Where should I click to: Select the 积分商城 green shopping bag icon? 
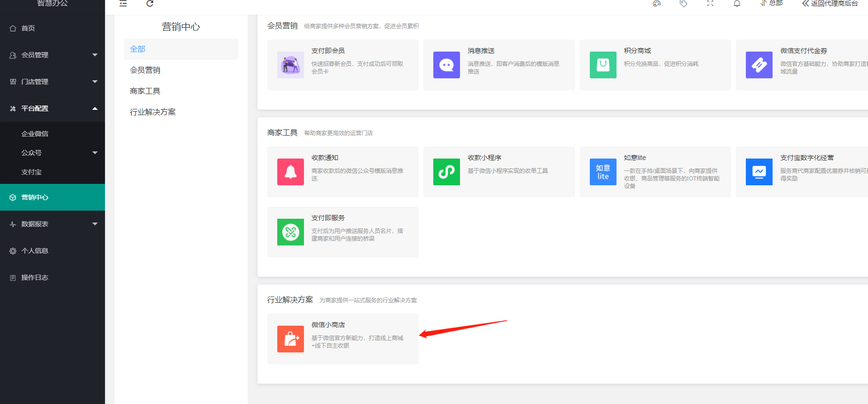pyautogui.click(x=603, y=64)
